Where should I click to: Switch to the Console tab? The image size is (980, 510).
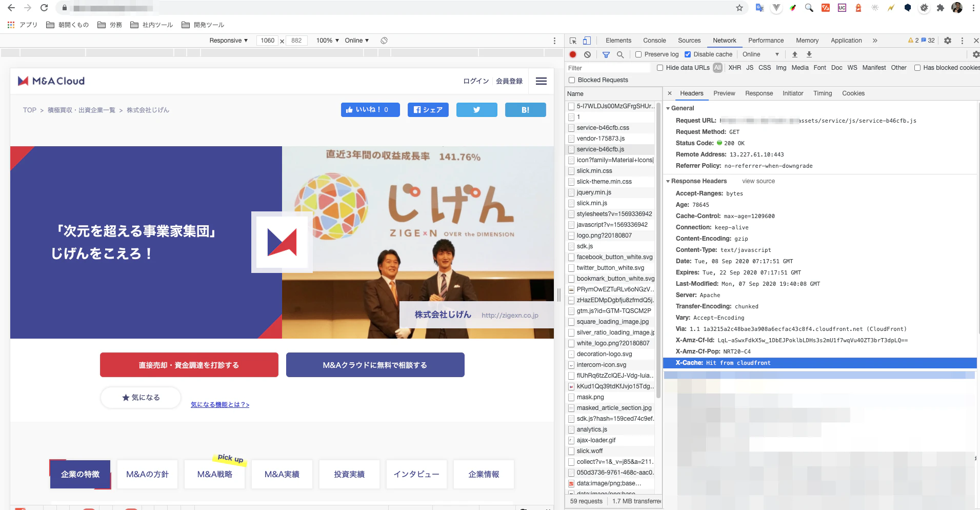coord(654,41)
